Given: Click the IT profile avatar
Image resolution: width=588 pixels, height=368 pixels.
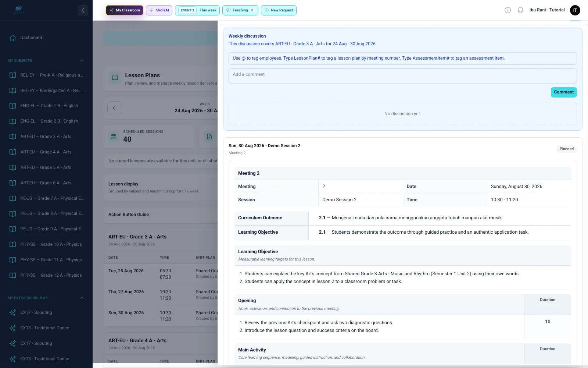Looking at the screenshot, I should pyautogui.click(x=575, y=10).
